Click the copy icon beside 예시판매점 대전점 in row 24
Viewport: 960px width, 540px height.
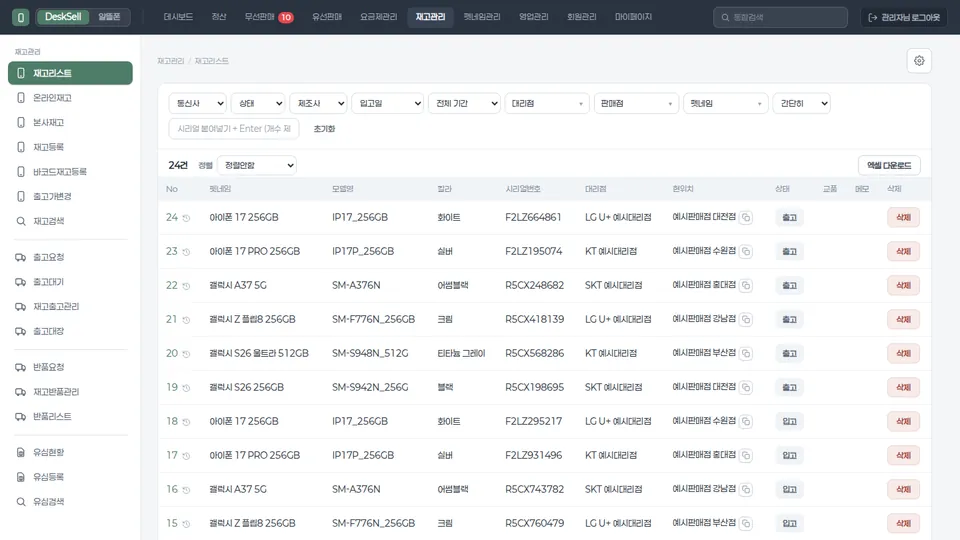click(746, 217)
